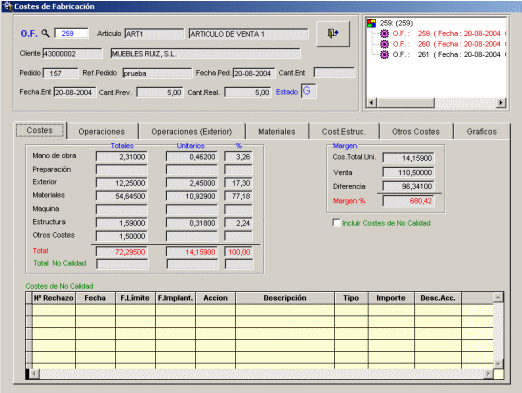This screenshot has width=522, height=393.
Task: Click the No Calidad grid scroll up arrow
Action: pyautogui.click(x=498, y=297)
